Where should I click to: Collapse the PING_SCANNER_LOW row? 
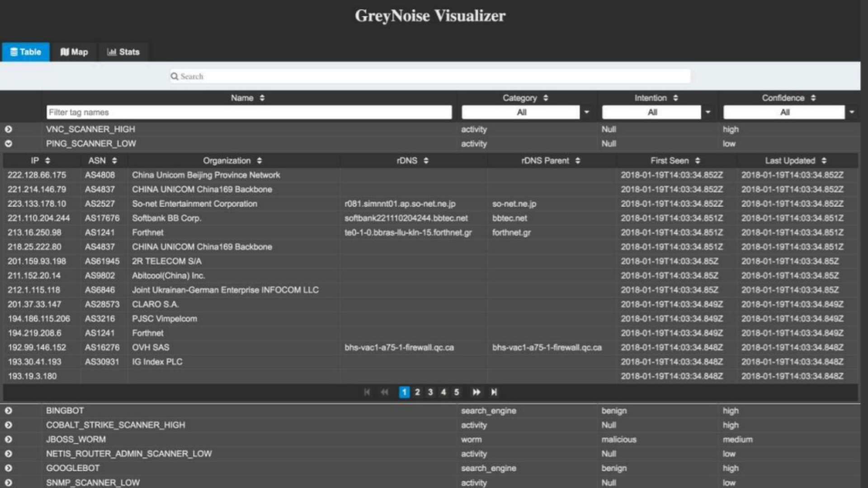point(9,144)
